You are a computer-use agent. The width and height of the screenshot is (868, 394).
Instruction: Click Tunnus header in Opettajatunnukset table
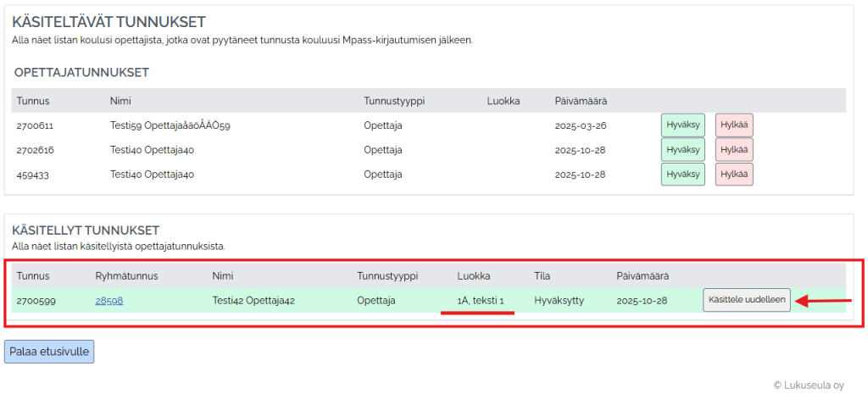click(33, 101)
